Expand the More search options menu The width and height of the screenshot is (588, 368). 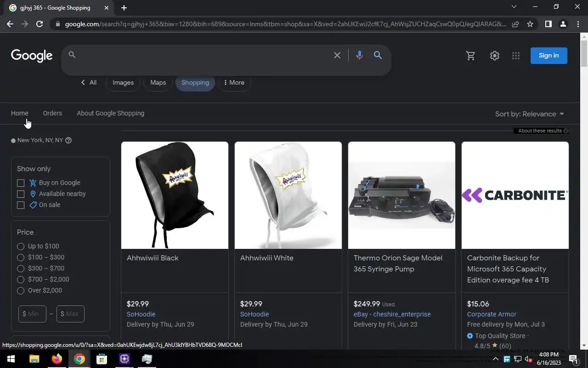234,83
